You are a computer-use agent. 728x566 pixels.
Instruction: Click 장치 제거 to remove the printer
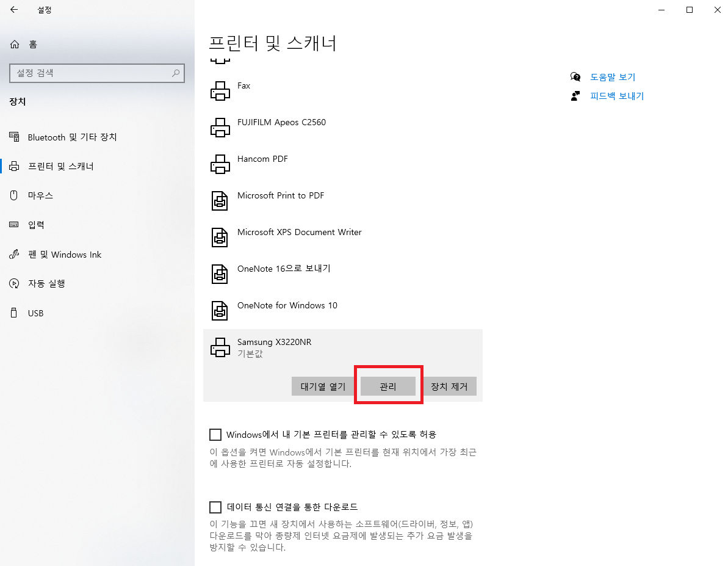coord(450,386)
